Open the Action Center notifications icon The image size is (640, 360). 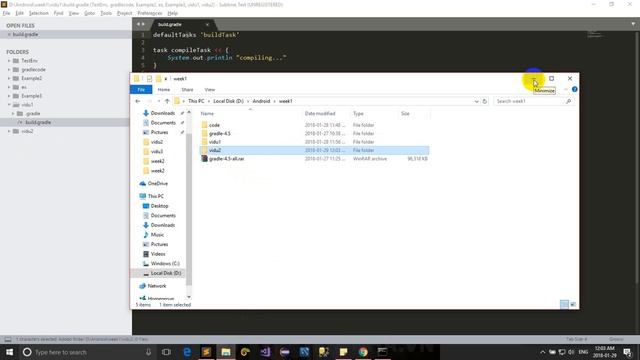[x=627, y=352]
